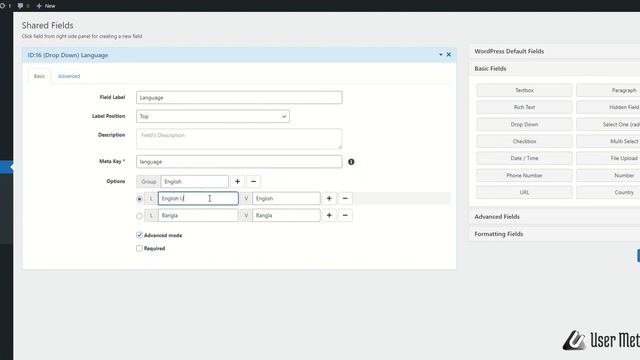Select Bangla as default option radio

click(x=140, y=216)
